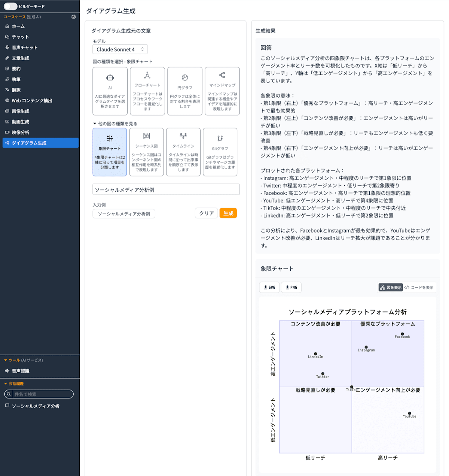Screen dimensions: 449x476
Task: Click the 映像分析 camera icon
Action: (7, 132)
